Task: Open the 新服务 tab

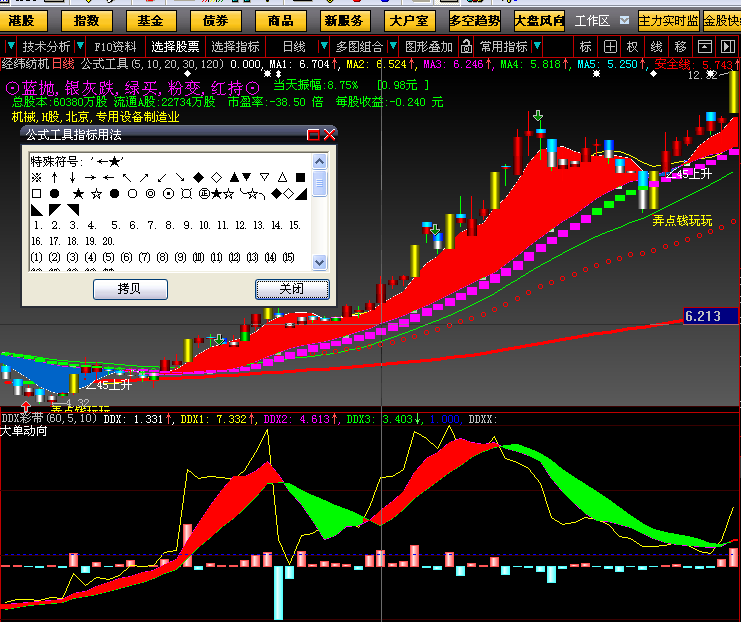Action: pos(345,21)
